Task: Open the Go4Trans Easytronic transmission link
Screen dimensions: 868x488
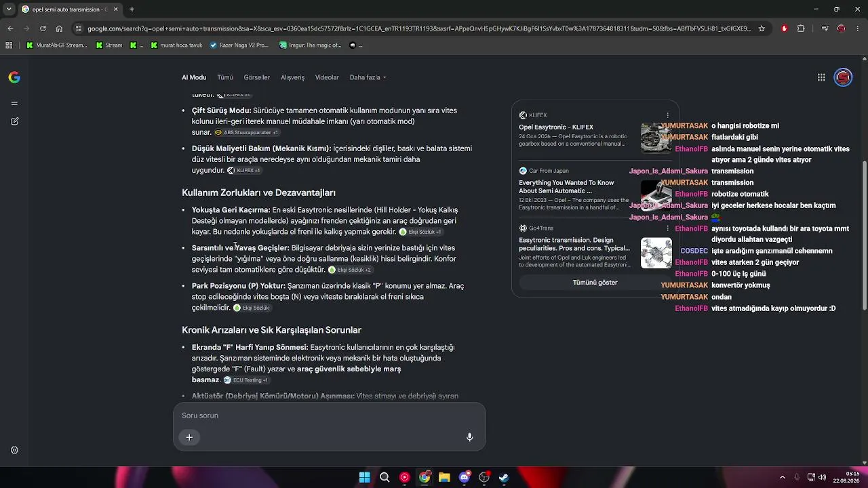Action: click(x=574, y=244)
